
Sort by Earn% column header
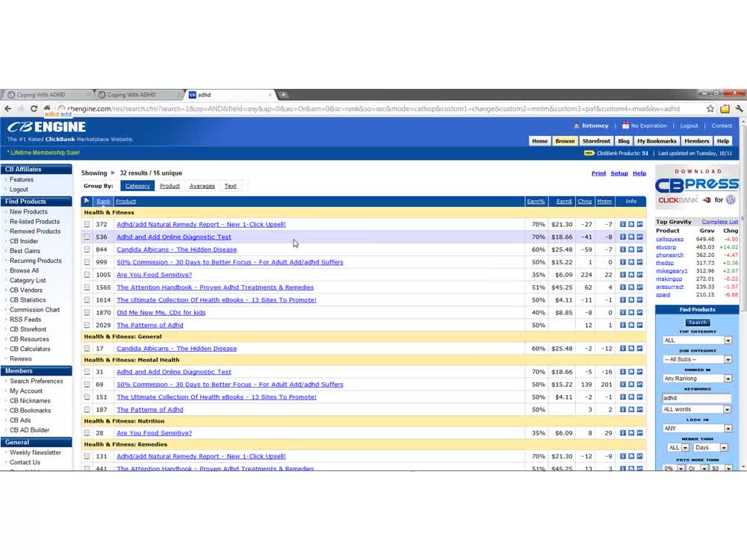coord(536,202)
